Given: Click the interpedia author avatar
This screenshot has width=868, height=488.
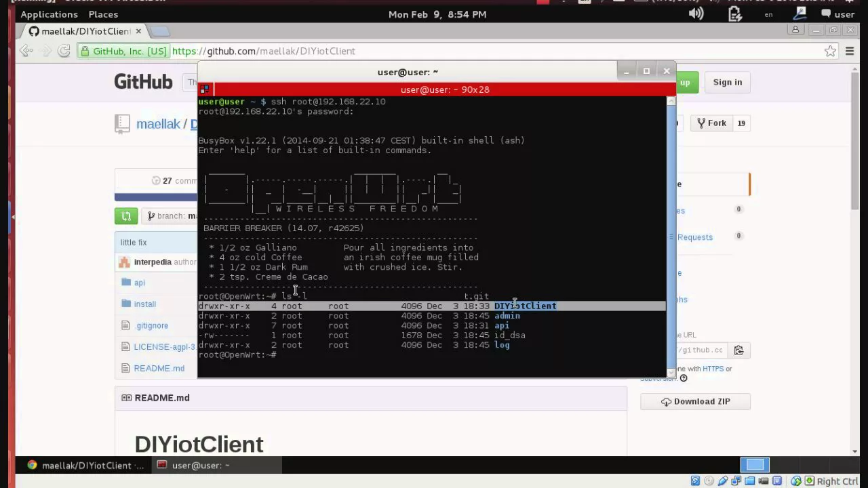Looking at the screenshot, I should click(x=124, y=262).
